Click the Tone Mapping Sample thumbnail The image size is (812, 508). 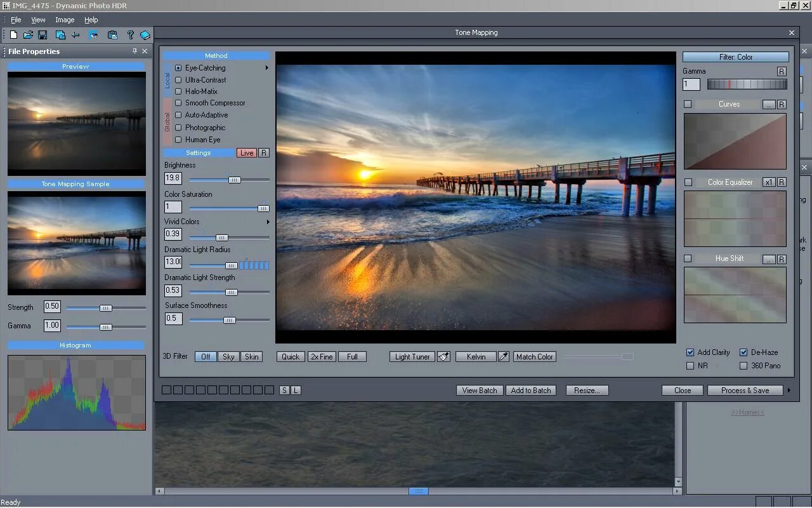click(x=77, y=243)
